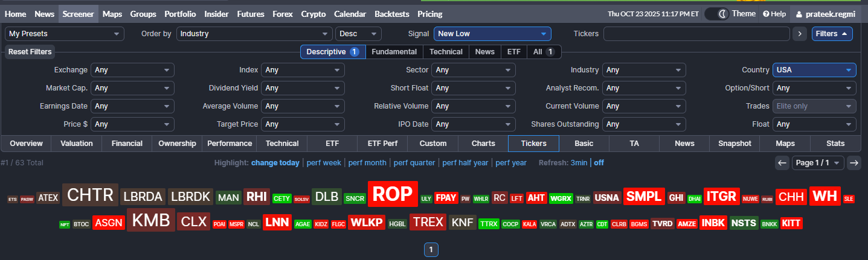Open the CHH ticker tile
Image resolution: width=868 pixels, height=260 pixels.
[792, 197]
